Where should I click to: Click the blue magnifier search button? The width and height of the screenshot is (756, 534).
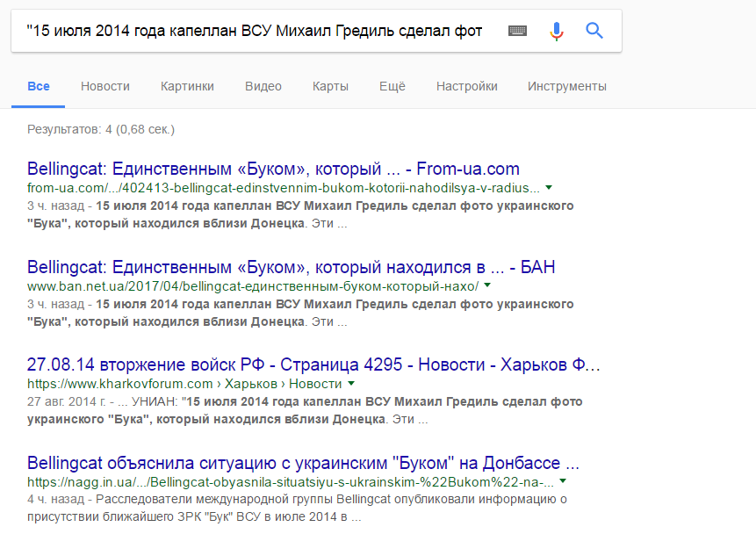point(594,31)
